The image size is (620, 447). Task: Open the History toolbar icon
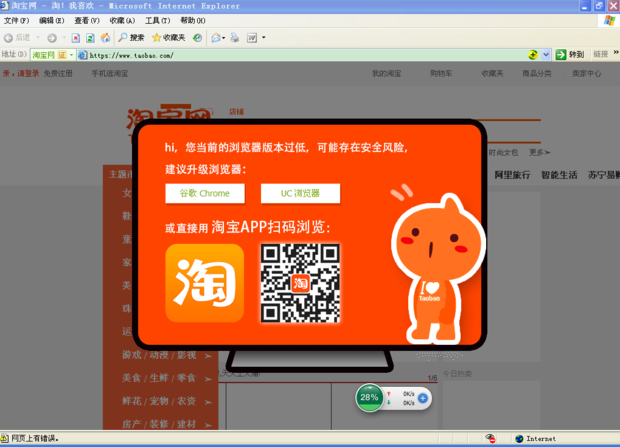point(197,38)
